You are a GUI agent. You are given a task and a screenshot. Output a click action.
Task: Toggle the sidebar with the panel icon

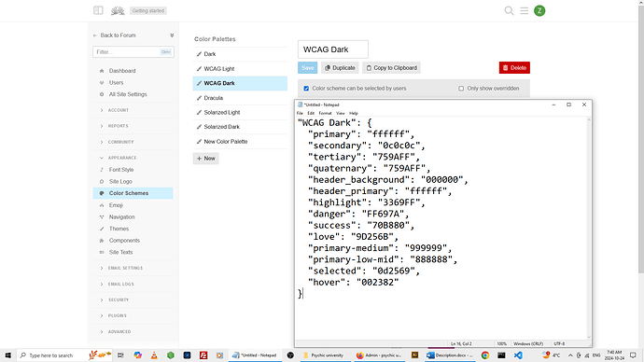tap(98, 10)
